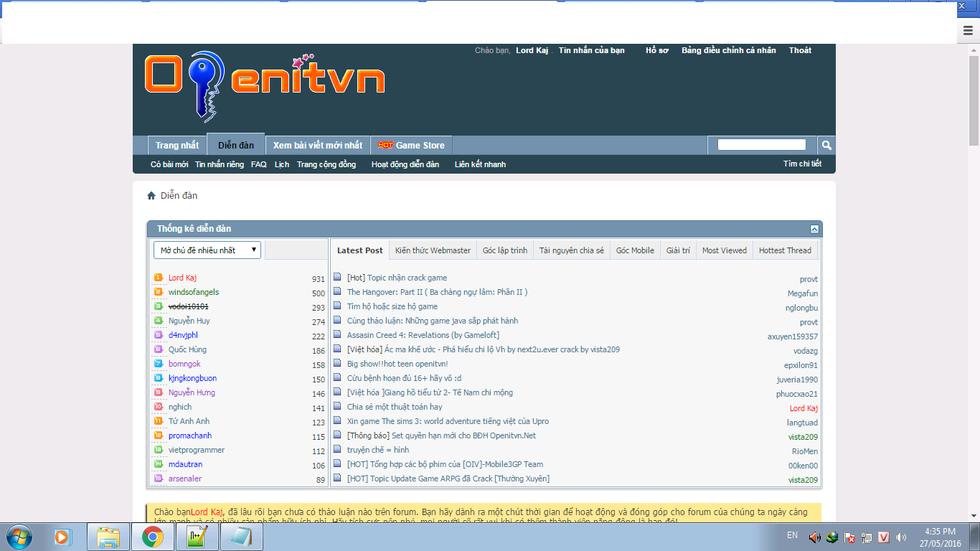Select the Góc lập trình tab
980x551 pixels.
coord(504,250)
